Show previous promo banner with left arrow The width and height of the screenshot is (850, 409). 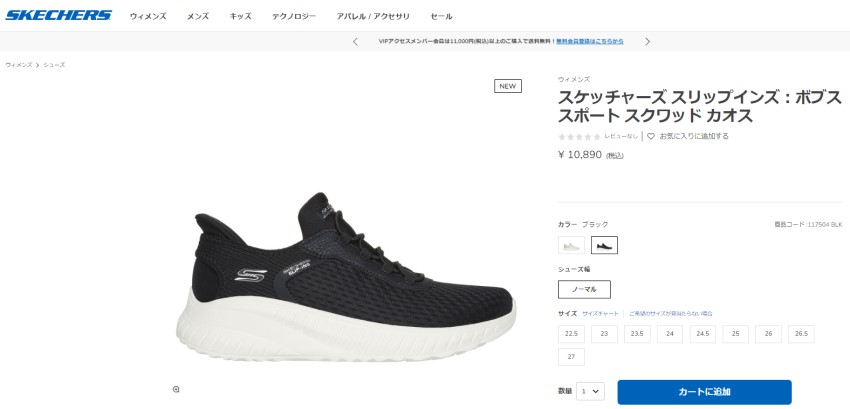point(355,41)
